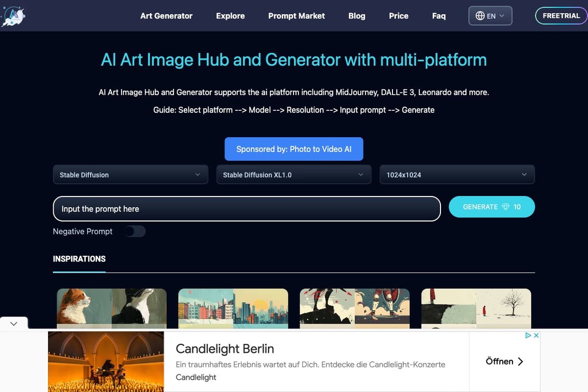Click the Öffnen ad button

[x=504, y=361]
